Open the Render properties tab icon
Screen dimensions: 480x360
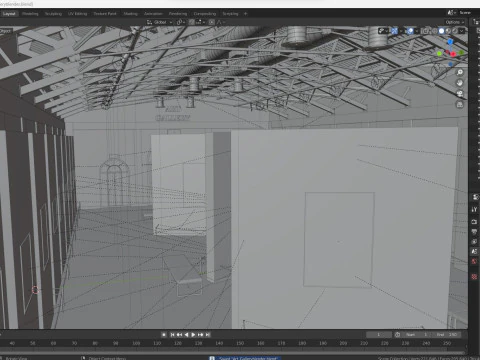475,222
